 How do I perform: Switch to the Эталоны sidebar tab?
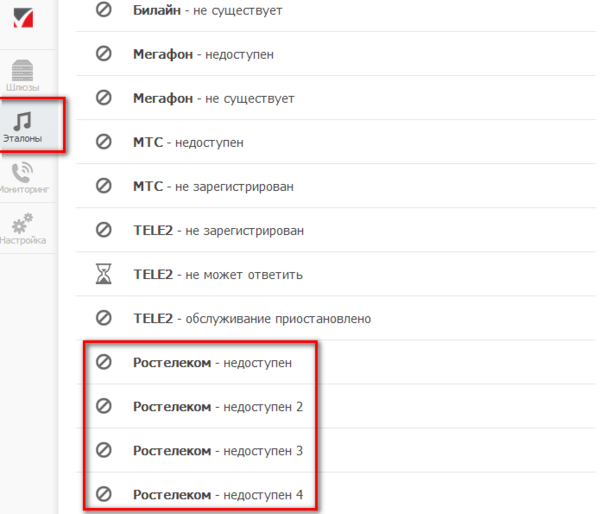tap(23, 126)
